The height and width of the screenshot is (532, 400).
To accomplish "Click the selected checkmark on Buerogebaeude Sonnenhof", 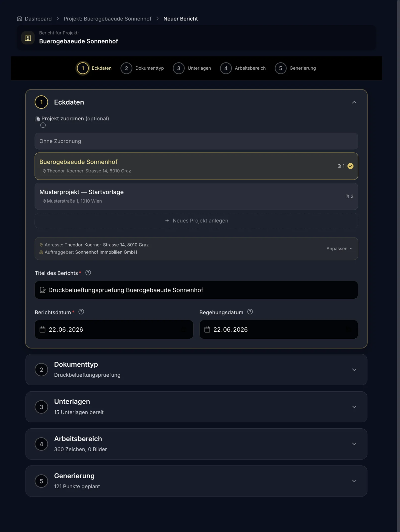I will pos(350,166).
